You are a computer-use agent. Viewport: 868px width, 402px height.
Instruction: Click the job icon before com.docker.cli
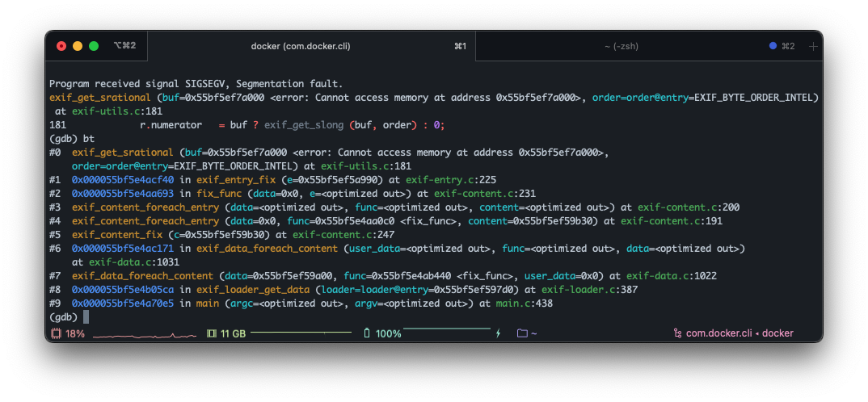pos(677,333)
